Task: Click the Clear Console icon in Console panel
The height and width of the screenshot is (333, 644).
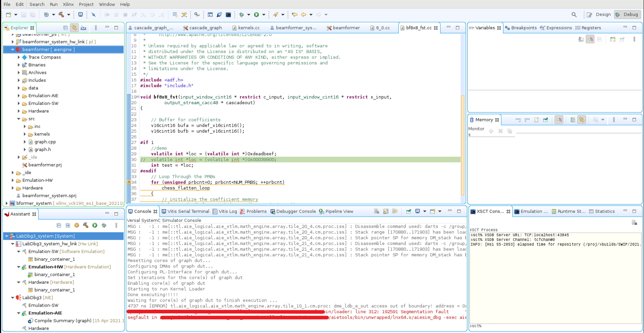Action: point(377,211)
